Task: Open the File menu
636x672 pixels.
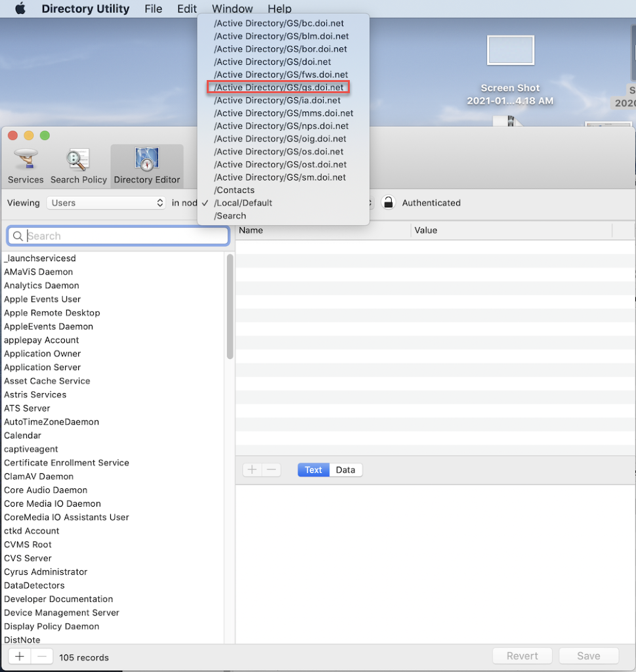Action: pos(154,9)
